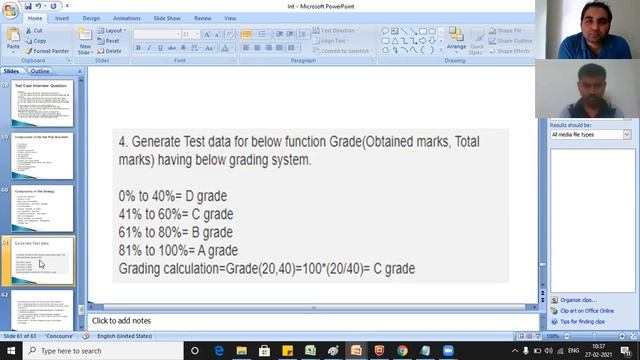The height and width of the screenshot is (360, 640).
Task: Switch to the View ribbon tab
Action: (230, 18)
